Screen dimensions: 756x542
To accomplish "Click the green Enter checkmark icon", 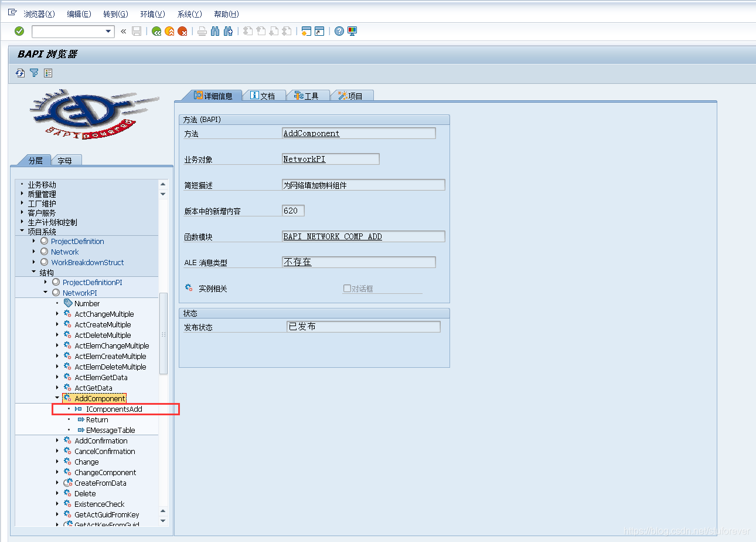I will click(x=19, y=31).
